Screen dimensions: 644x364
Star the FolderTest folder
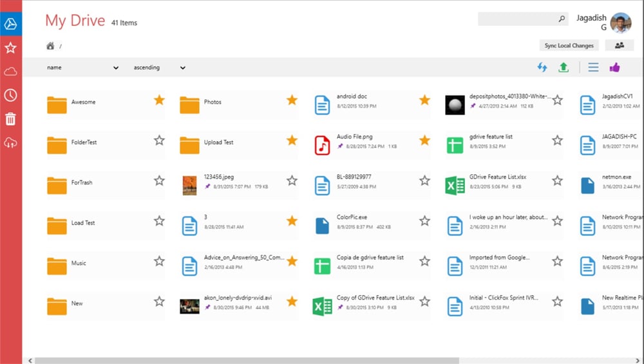pos(159,140)
